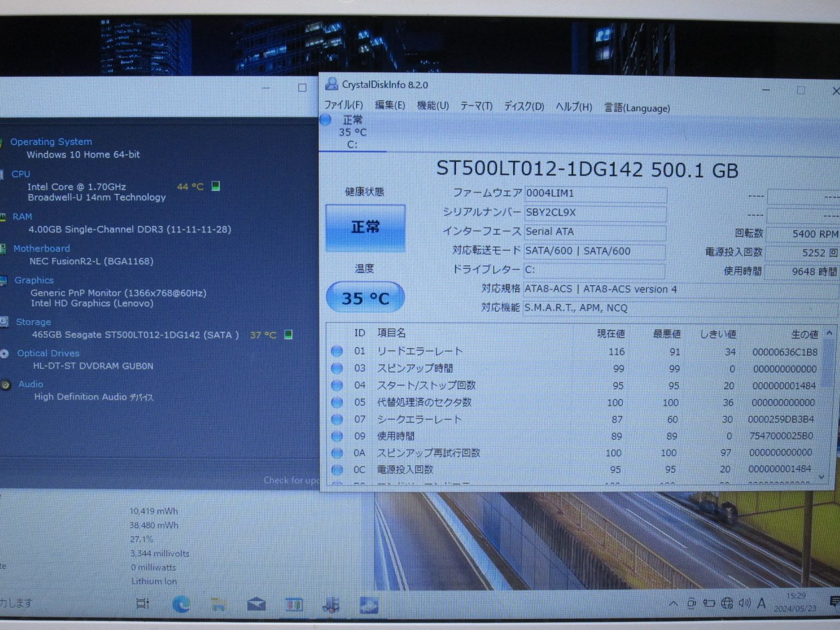Click the blue status dot for attribute 09
This screenshot has width=840, height=630.
click(x=337, y=436)
